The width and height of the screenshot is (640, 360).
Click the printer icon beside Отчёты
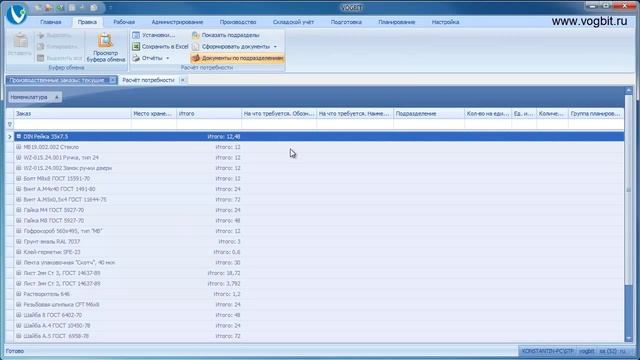pyautogui.click(x=136, y=58)
